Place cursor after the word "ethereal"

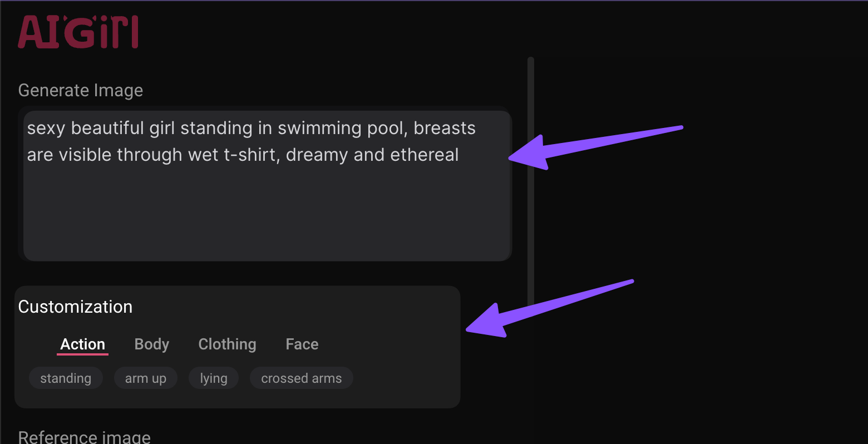pos(460,155)
